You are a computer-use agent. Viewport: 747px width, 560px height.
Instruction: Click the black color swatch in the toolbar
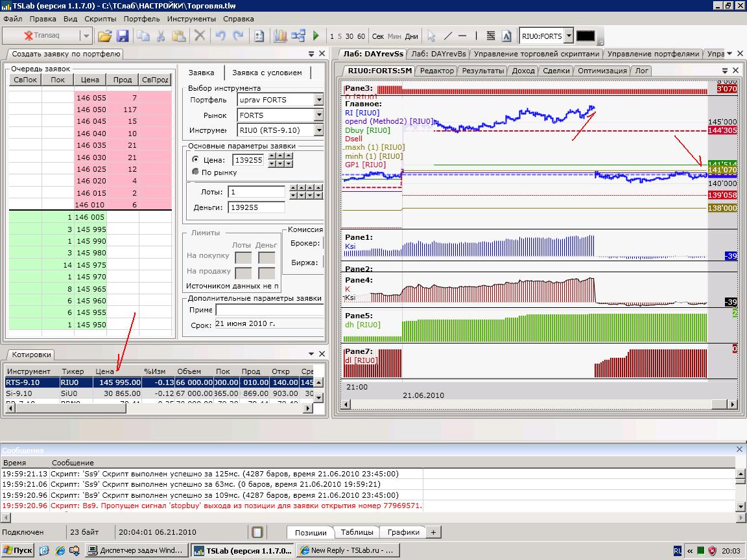click(x=586, y=36)
